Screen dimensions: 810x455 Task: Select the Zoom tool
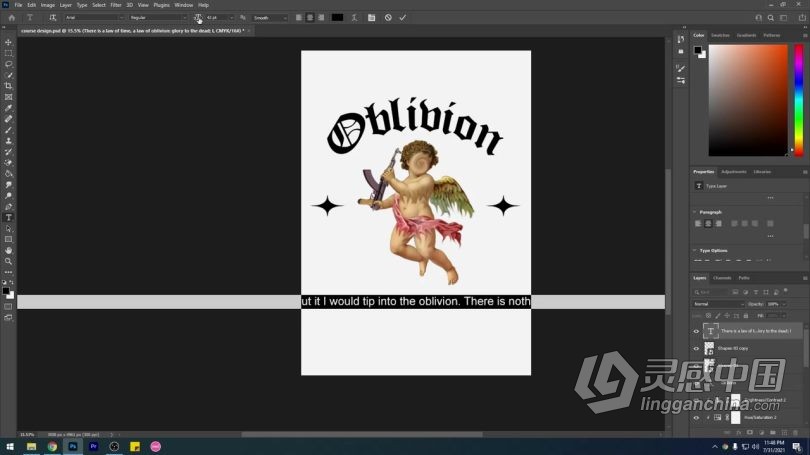coord(8,261)
